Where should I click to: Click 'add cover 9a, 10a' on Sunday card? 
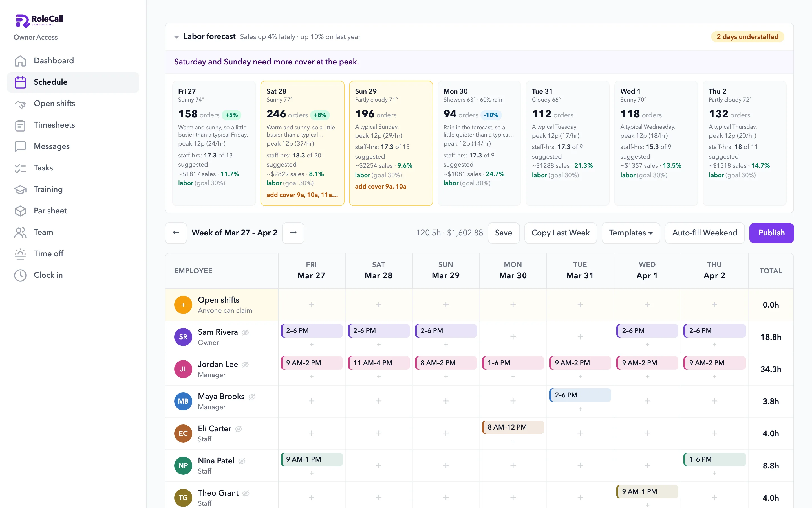[x=381, y=187]
